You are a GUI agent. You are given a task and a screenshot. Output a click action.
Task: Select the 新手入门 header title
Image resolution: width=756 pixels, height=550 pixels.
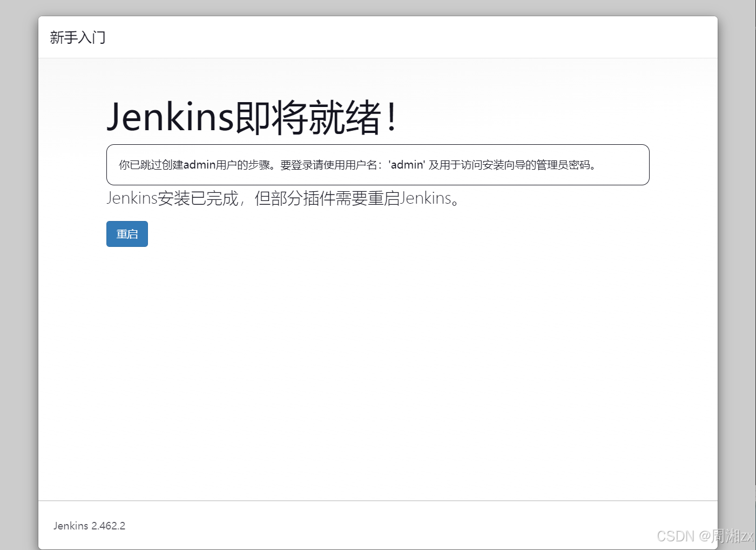pos(78,37)
